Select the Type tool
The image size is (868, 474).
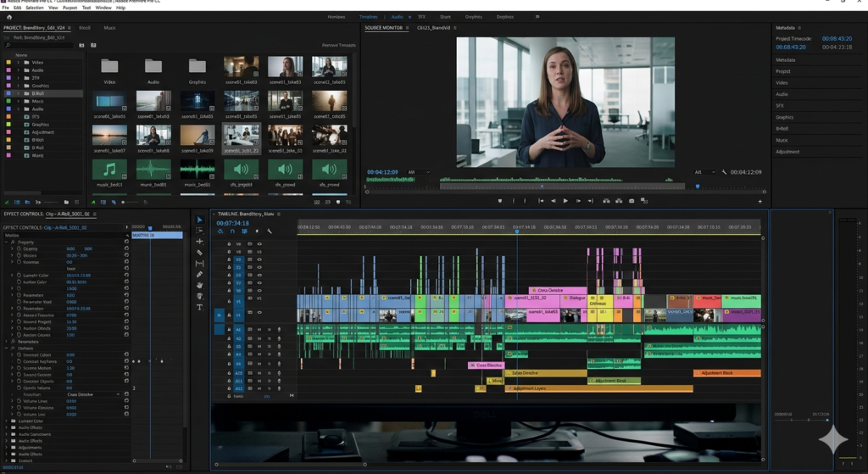click(200, 307)
